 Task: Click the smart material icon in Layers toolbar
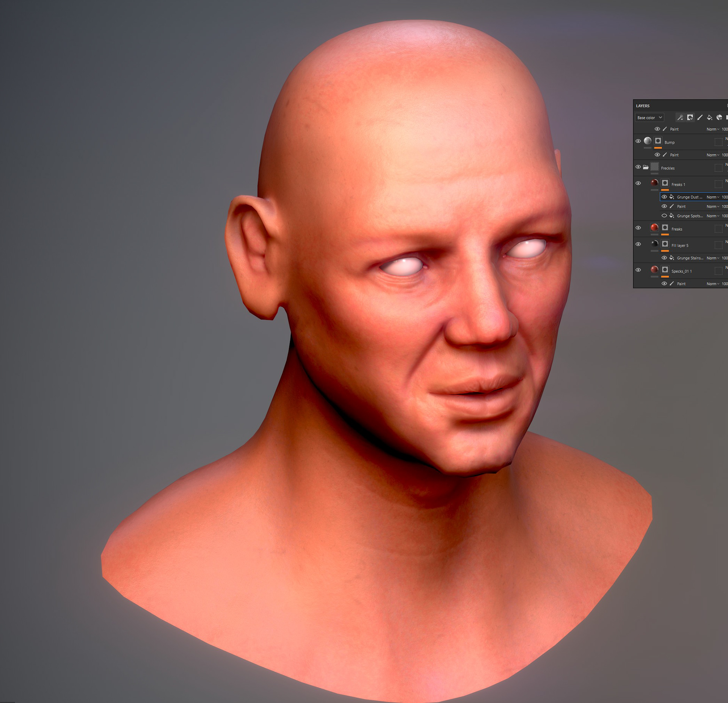tap(719, 118)
